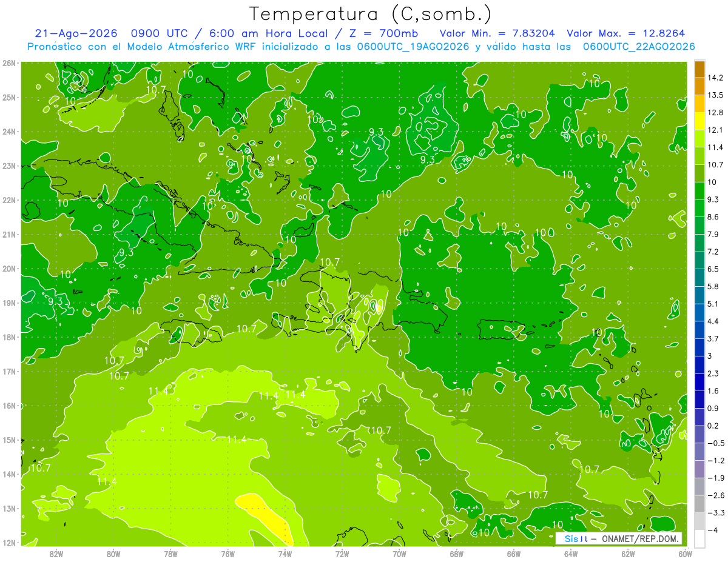Screen dimensions: 728x562
Task: Select the date text '21-Ago-2026'
Action: [75, 33]
